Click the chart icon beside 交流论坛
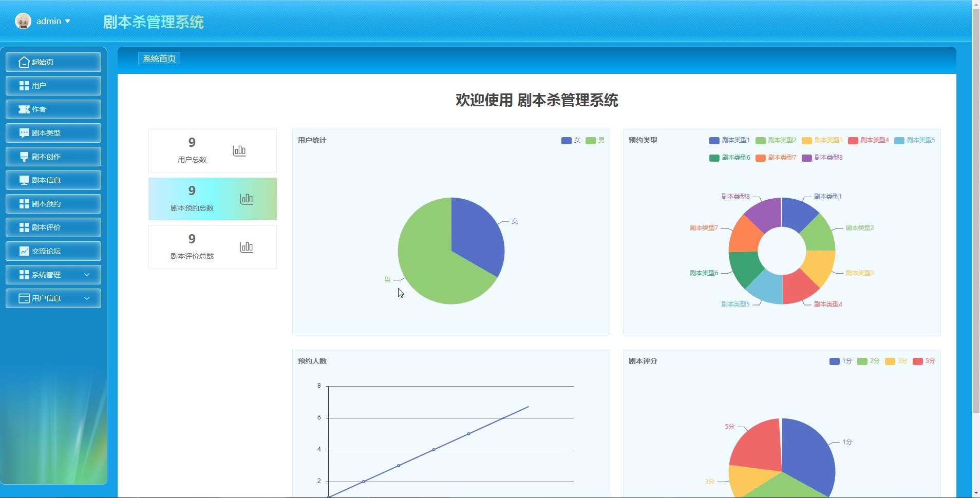The image size is (980, 498). [24, 251]
